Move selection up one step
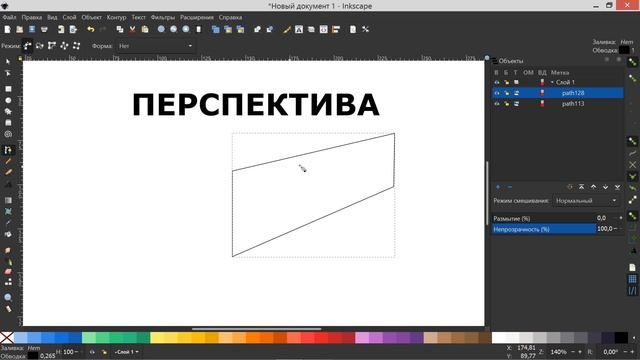This screenshot has width=640, height=360. point(593,187)
